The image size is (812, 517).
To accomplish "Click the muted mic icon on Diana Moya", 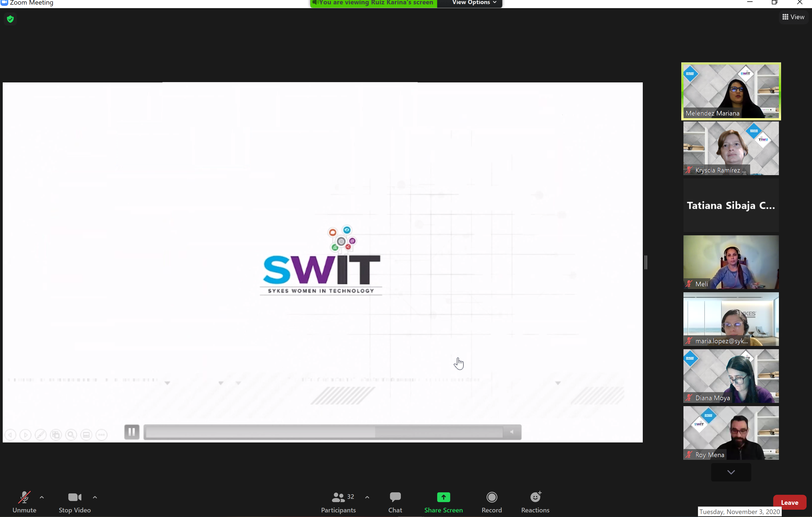I will pos(689,398).
